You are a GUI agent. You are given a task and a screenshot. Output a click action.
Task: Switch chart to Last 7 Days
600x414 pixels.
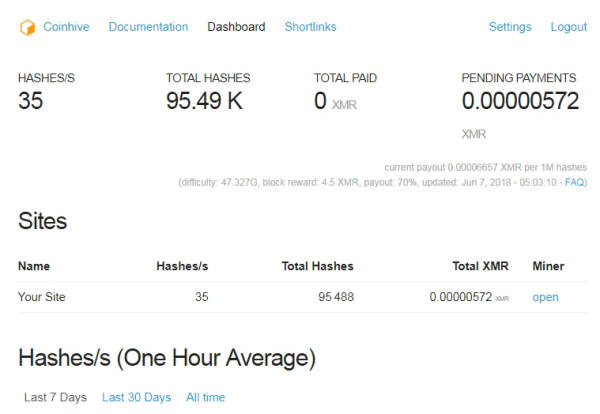point(55,397)
